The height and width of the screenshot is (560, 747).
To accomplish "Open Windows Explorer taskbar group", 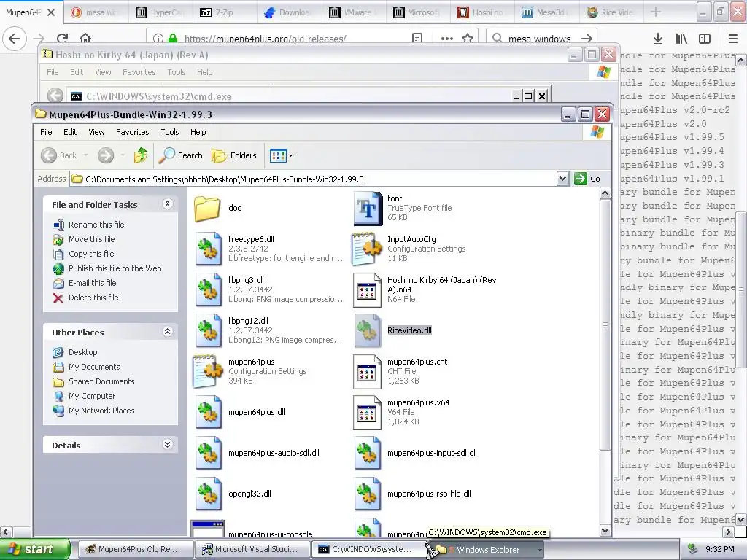I will coord(486,549).
